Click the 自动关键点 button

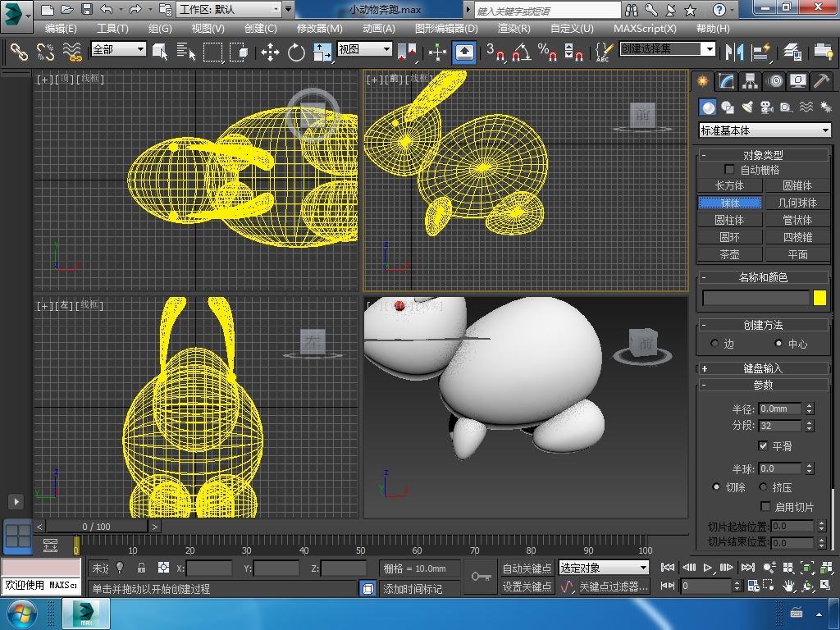point(527,568)
